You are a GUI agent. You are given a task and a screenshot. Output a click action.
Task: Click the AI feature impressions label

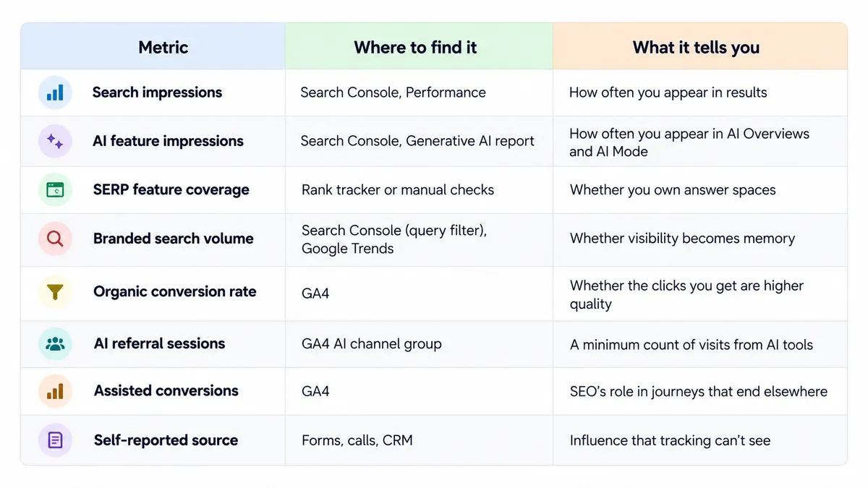point(168,141)
